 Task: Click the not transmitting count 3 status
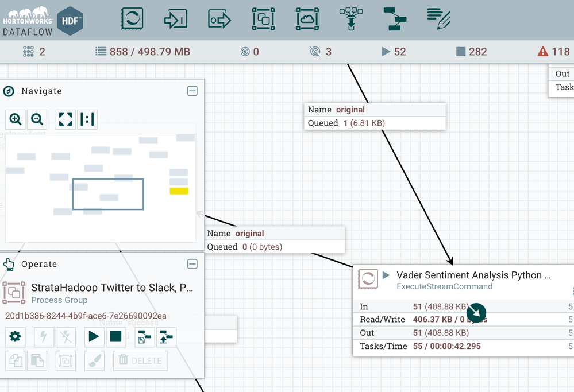(x=321, y=52)
